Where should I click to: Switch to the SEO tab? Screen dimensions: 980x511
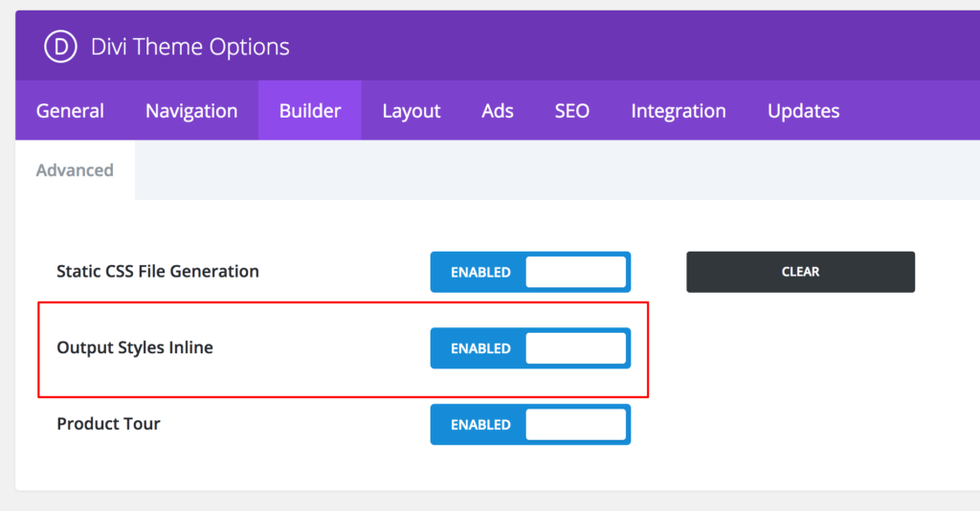[572, 111]
